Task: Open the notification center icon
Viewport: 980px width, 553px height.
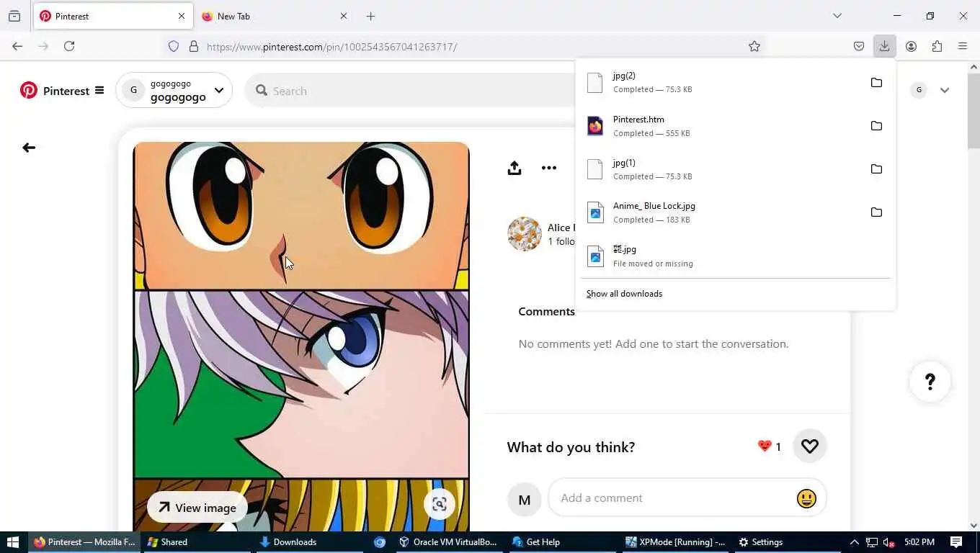Action: coord(956,542)
